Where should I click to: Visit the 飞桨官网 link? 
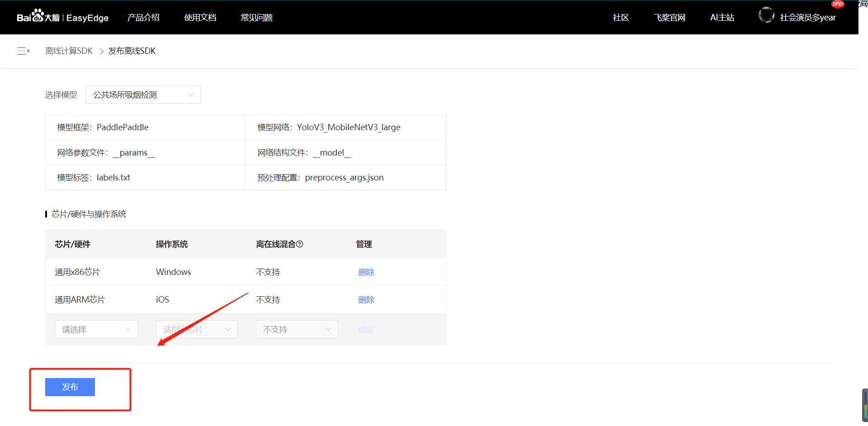(x=669, y=17)
